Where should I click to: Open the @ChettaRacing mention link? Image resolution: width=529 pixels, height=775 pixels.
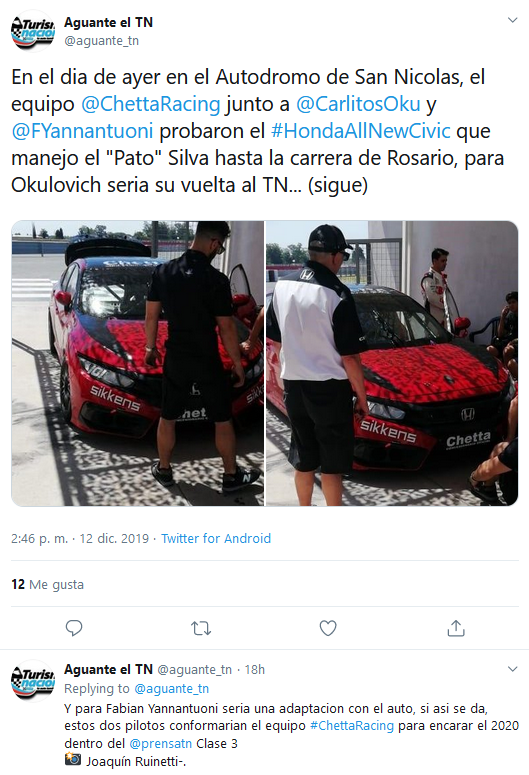150,104
